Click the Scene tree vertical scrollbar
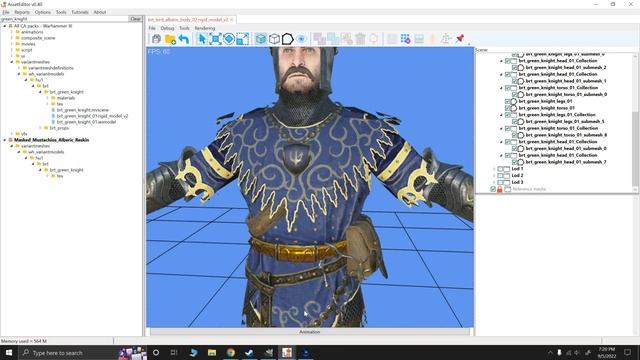This screenshot has height=360, width=640. point(635,122)
